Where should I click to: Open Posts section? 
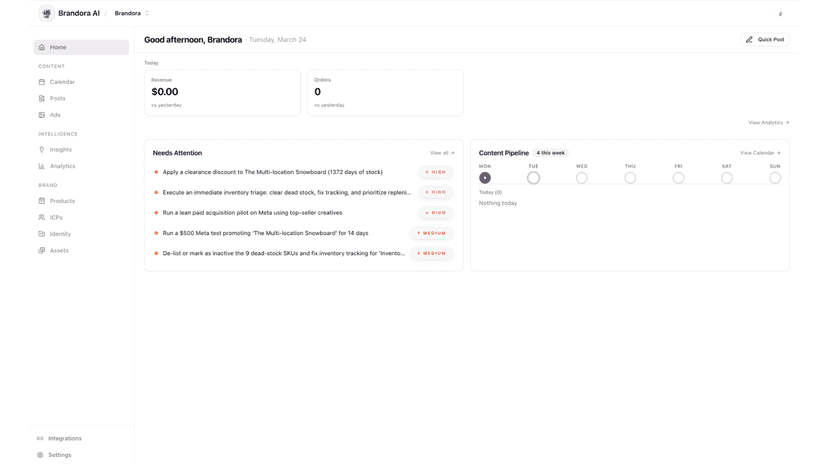tap(81, 98)
